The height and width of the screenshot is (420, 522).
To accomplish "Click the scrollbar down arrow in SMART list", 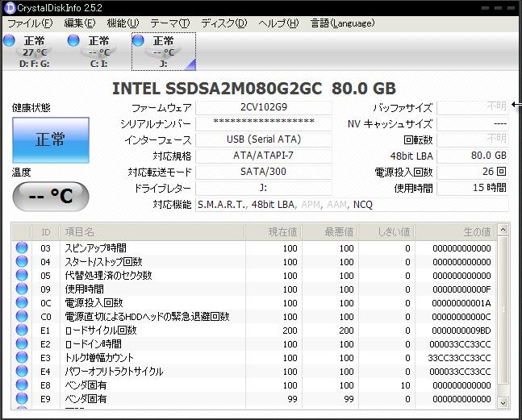I will click(x=503, y=403).
